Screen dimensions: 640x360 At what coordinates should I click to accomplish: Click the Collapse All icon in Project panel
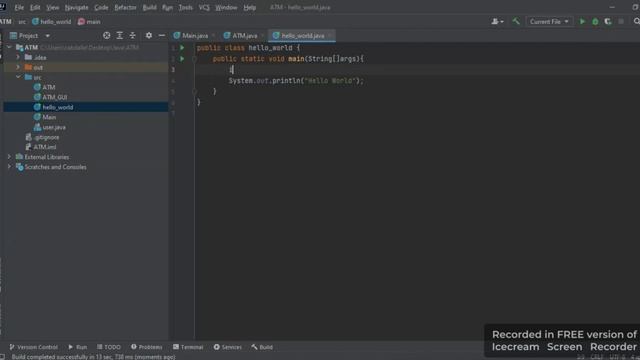(133, 36)
